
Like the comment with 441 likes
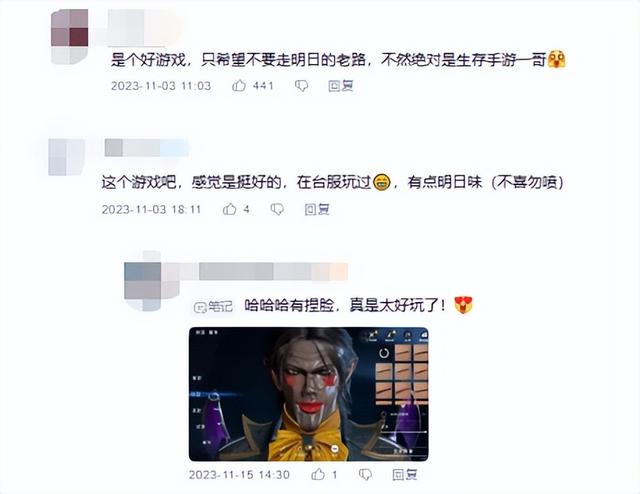pyautogui.click(x=239, y=85)
